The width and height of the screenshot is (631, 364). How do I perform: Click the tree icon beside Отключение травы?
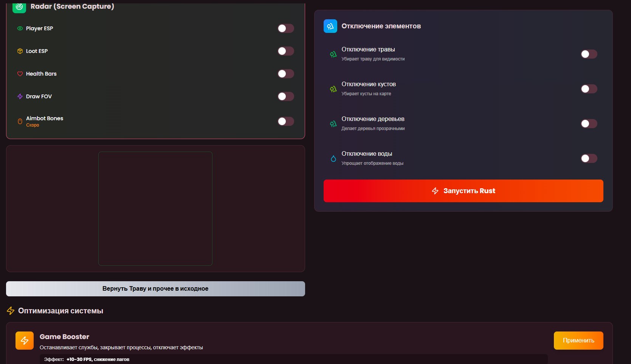[x=333, y=54]
